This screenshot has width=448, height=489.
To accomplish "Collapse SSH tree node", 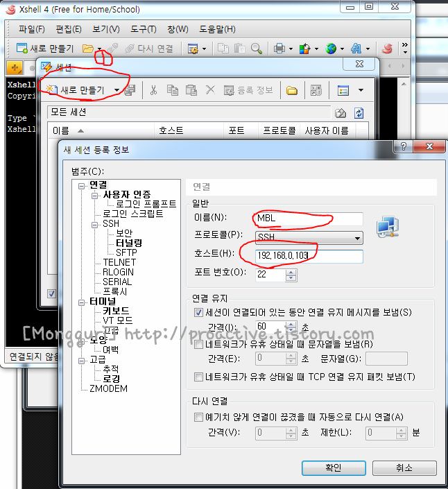I will (x=95, y=225).
